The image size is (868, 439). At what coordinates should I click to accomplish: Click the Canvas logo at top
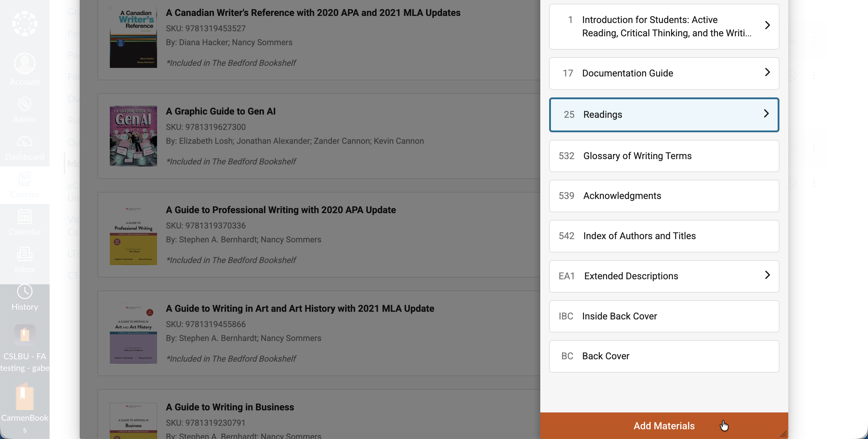click(x=25, y=24)
